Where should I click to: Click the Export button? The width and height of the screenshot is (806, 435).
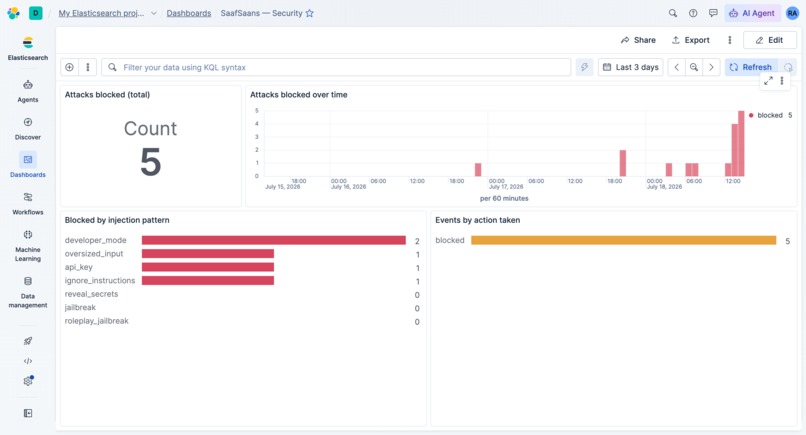tap(691, 40)
